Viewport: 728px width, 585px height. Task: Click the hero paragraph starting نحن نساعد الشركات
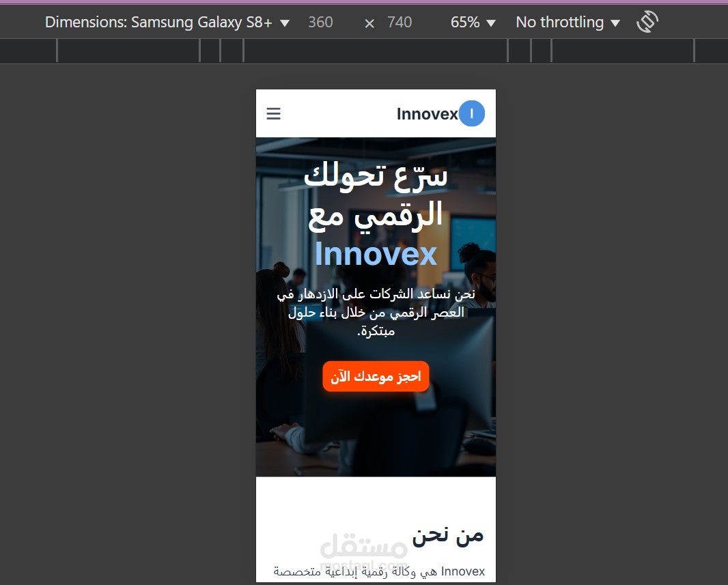[x=376, y=313]
